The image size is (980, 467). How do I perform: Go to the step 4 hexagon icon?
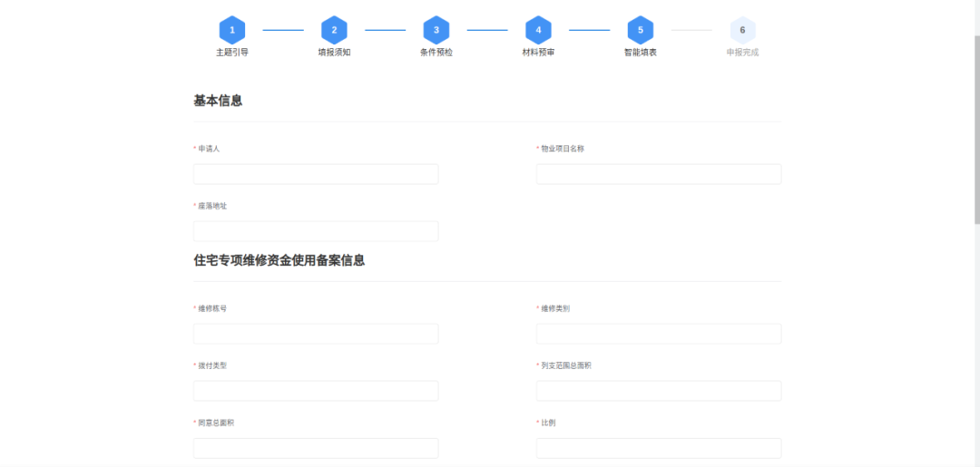538,30
